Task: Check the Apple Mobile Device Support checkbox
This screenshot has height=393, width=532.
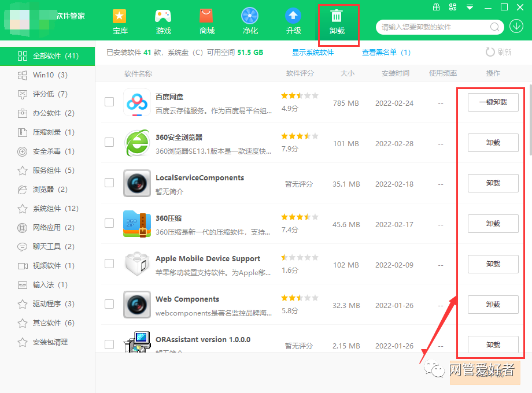Action: (x=109, y=264)
